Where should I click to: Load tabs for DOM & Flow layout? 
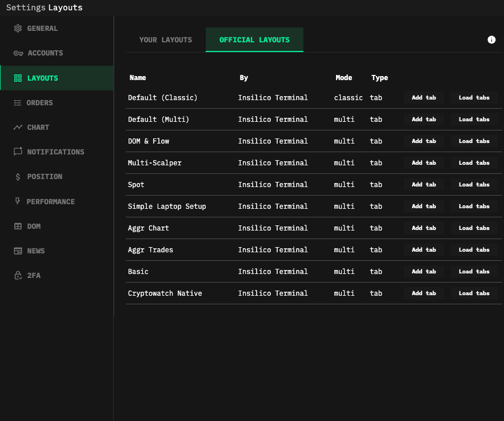474,141
